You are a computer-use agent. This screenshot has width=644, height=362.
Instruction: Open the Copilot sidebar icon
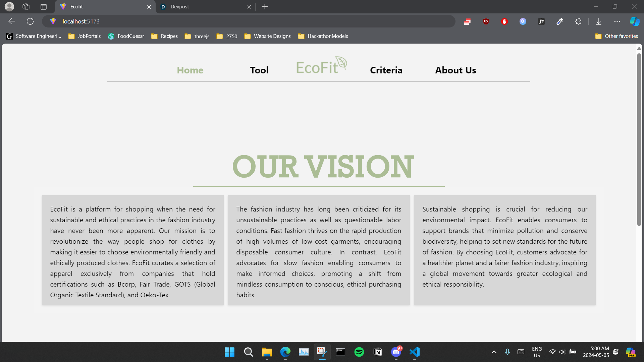(634, 21)
